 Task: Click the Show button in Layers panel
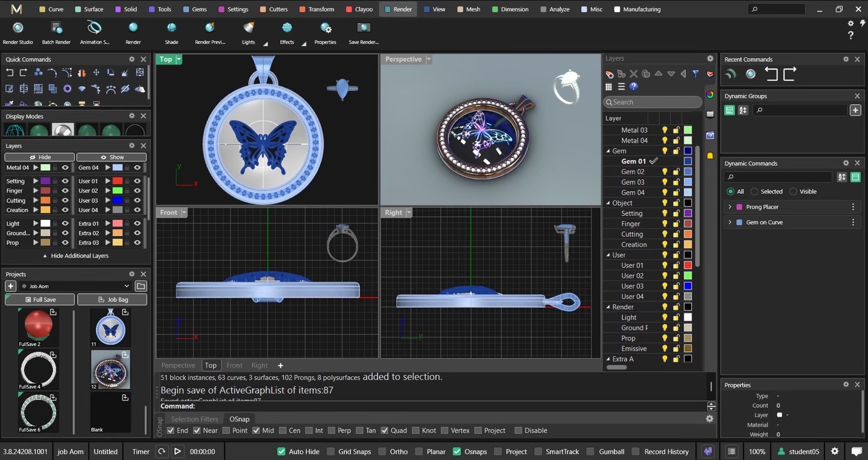112,157
